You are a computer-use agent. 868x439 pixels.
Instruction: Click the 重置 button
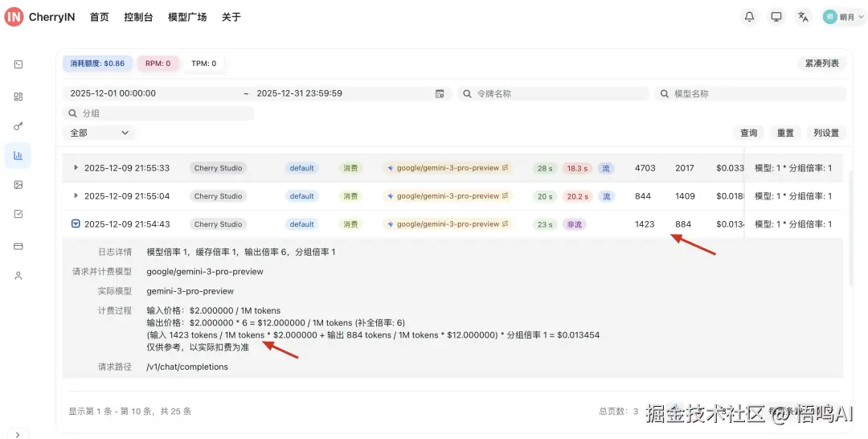(785, 133)
